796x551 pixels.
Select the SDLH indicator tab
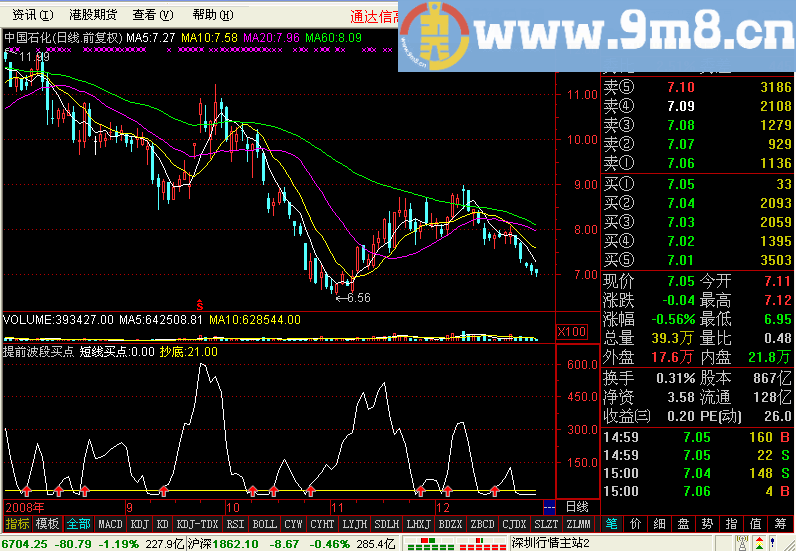[x=387, y=524]
